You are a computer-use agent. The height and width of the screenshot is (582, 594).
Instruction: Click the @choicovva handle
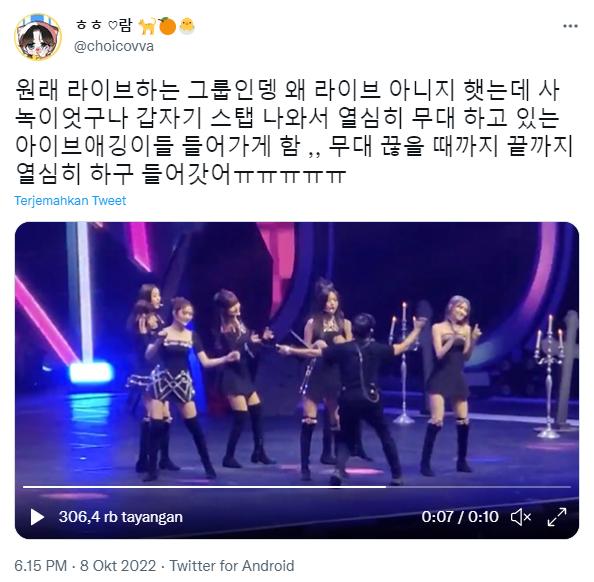pos(114,47)
